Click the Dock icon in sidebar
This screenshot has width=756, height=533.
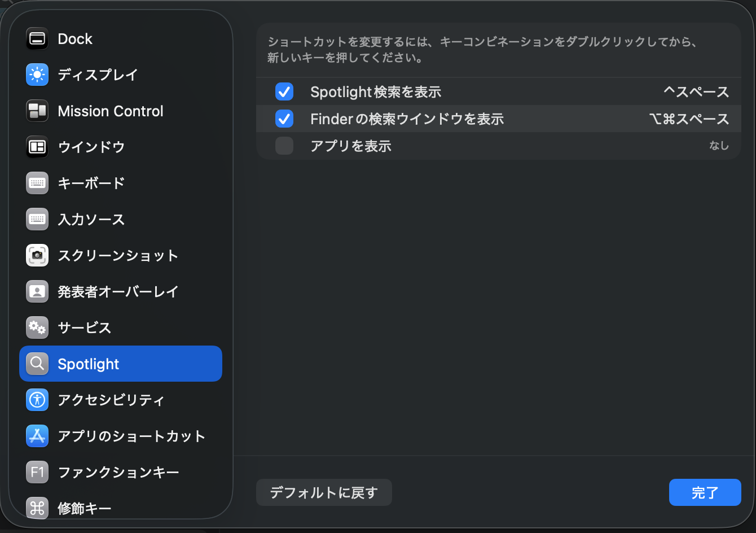37,38
